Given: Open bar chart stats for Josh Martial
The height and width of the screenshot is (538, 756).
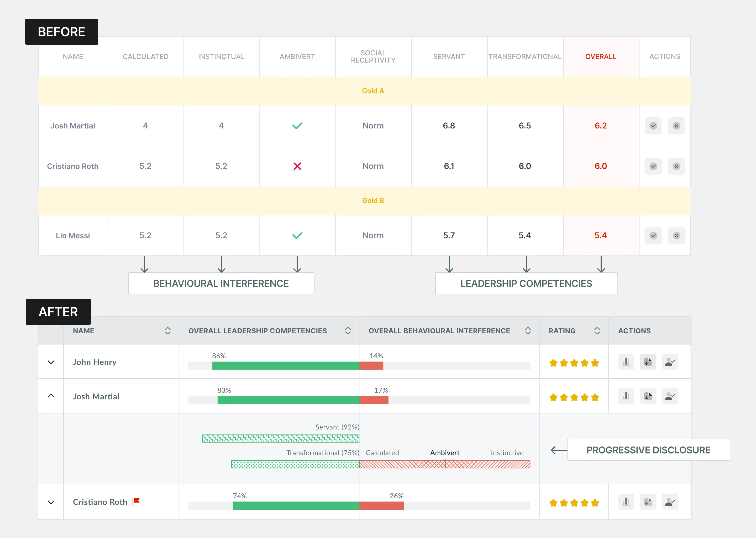Looking at the screenshot, I should pyautogui.click(x=626, y=396).
